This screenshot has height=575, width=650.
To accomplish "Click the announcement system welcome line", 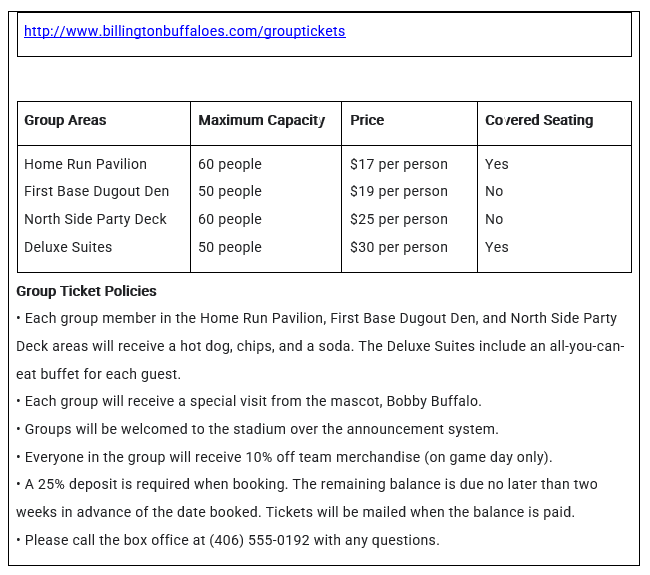I will (257, 429).
